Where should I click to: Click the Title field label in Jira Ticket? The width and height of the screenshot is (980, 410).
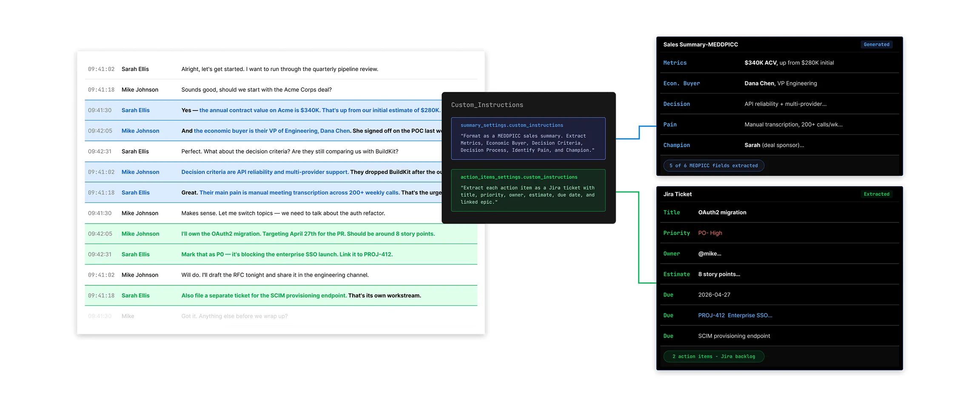coord(671,213)
